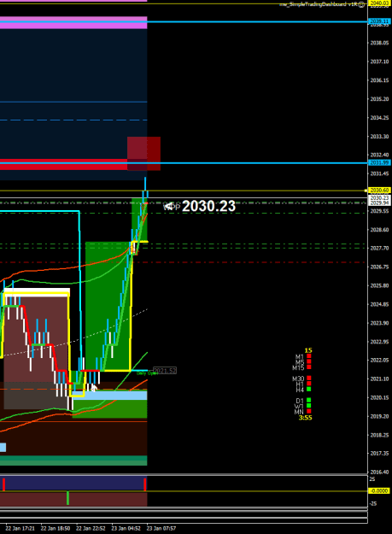The width and height of the screenshot is (392, 534).
Task: Click the green D1 indicator square
Action: coord(309,400)
